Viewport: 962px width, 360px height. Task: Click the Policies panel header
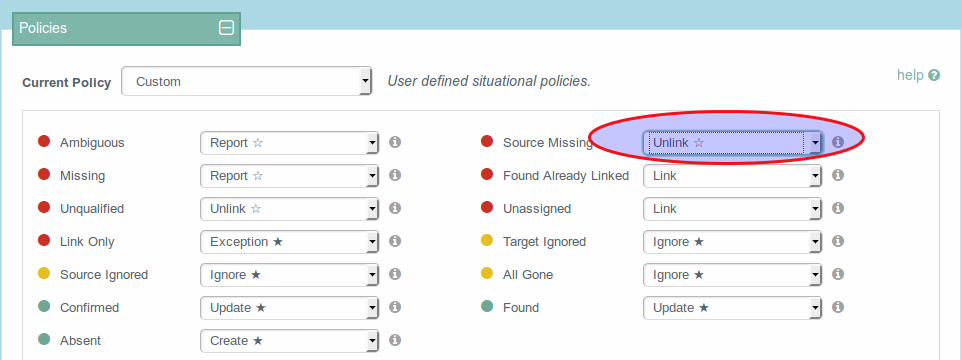coord(126,28)
